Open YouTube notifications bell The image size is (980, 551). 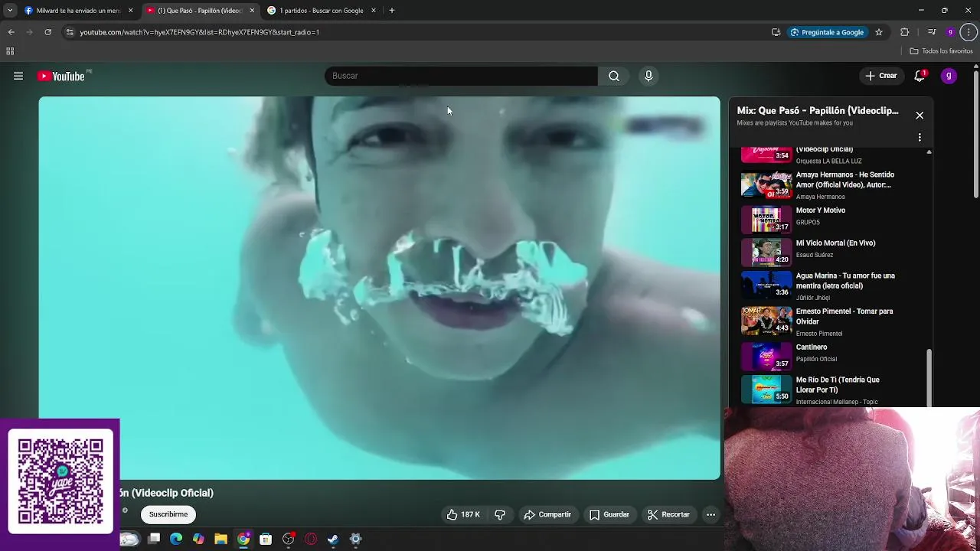[x=920, y=76]
